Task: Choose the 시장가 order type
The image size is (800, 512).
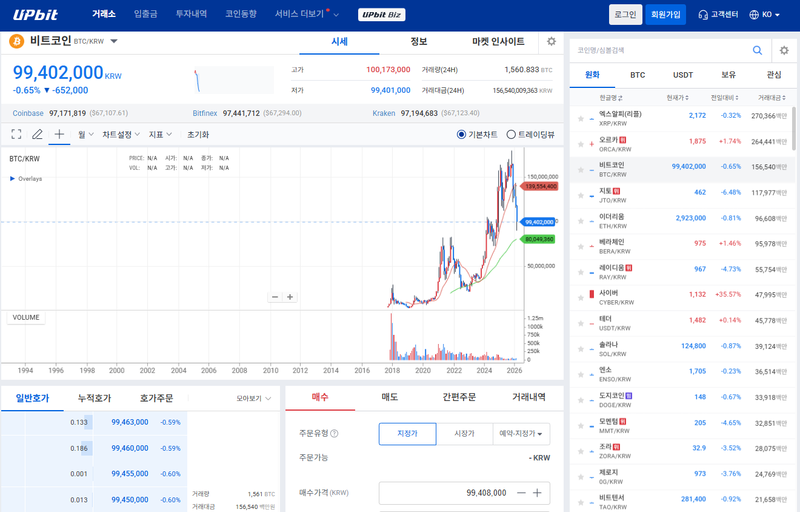Action: (464, 434)
